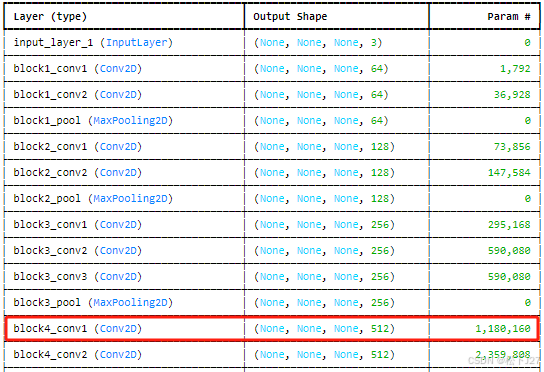Click the parameter count 147,584

click(509, 172)
